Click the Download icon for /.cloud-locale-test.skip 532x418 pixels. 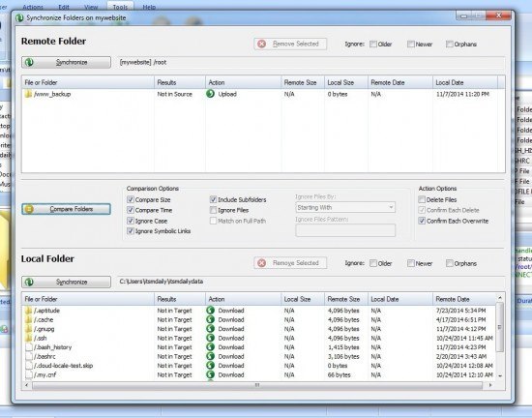point(210,365)
